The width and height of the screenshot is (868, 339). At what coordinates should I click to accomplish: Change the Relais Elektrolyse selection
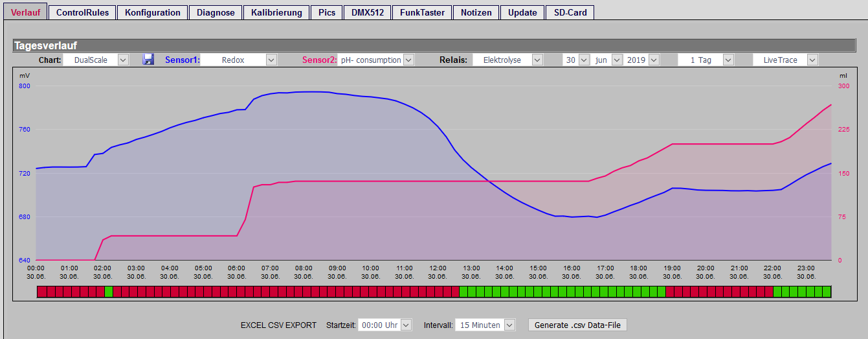click(x=507, y=60)
